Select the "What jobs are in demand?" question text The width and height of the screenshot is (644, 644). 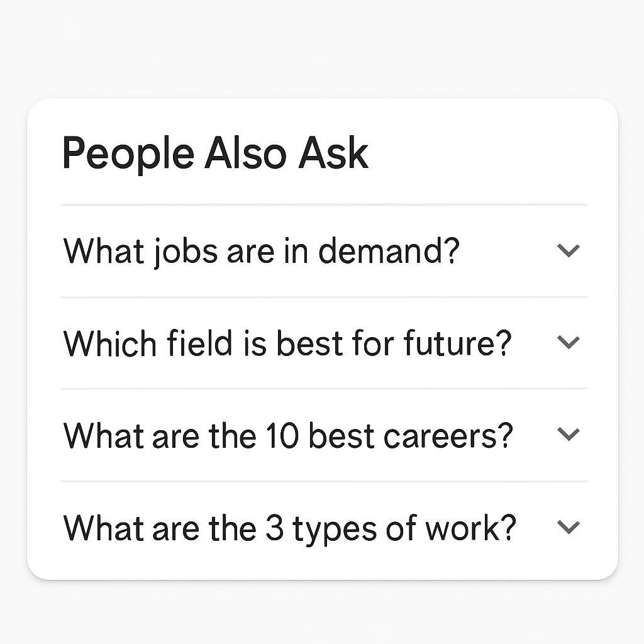(262, 251)
